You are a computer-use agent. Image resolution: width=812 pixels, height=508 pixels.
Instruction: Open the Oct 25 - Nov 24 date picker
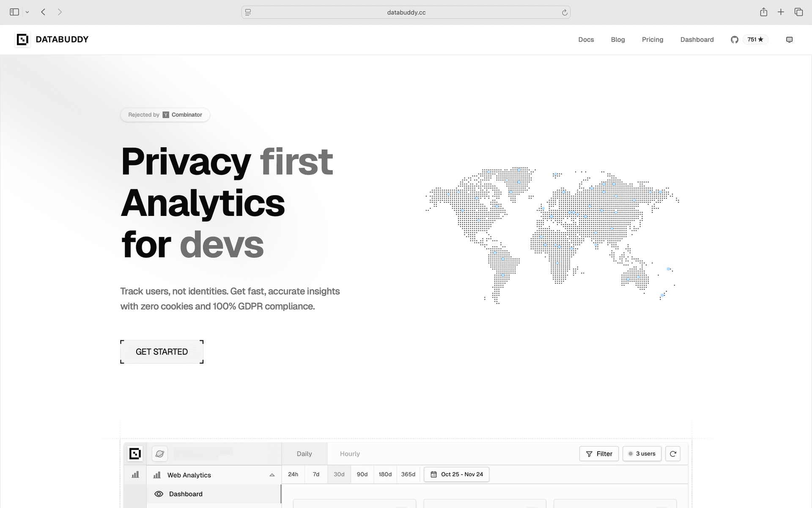[x=457, y=474]
